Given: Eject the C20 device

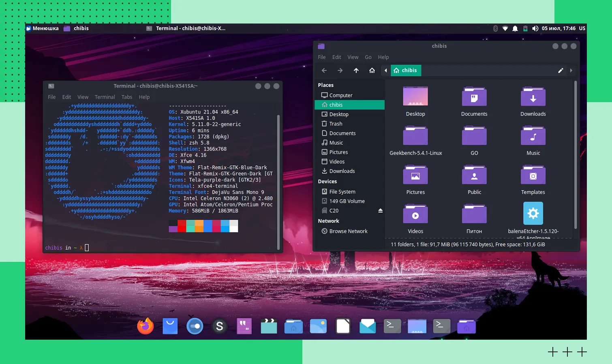Looking at the screenshot, I should click(380, 211).
